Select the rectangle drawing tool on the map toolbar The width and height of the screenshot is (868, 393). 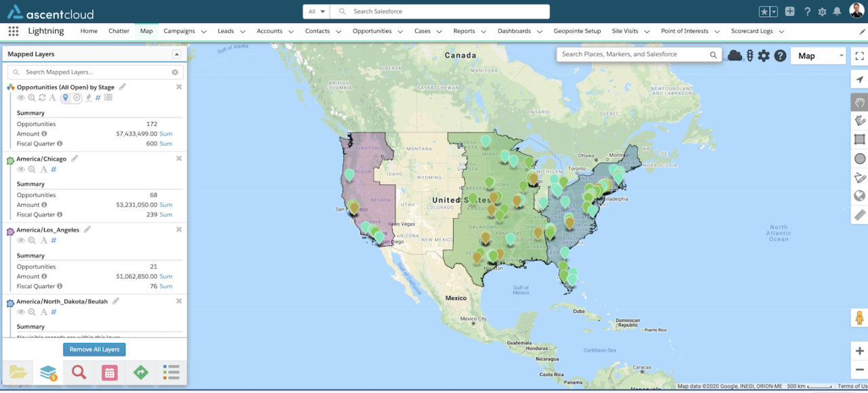859,139
